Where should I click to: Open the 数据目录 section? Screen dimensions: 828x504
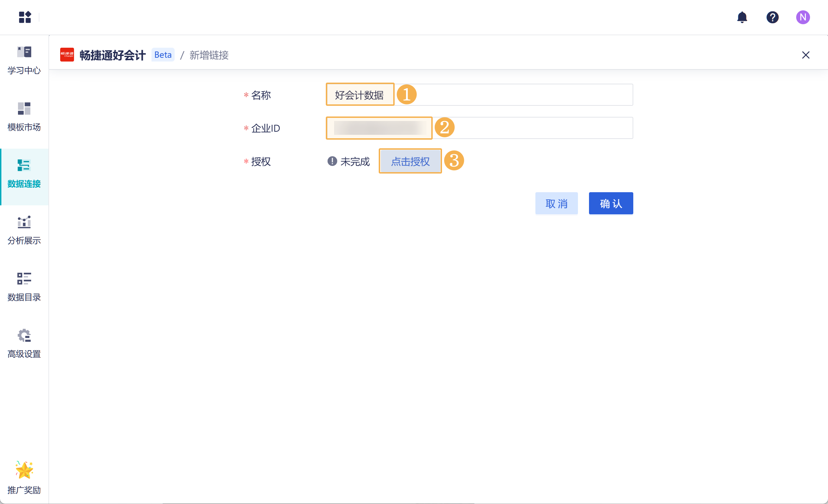tap(24, 286)
